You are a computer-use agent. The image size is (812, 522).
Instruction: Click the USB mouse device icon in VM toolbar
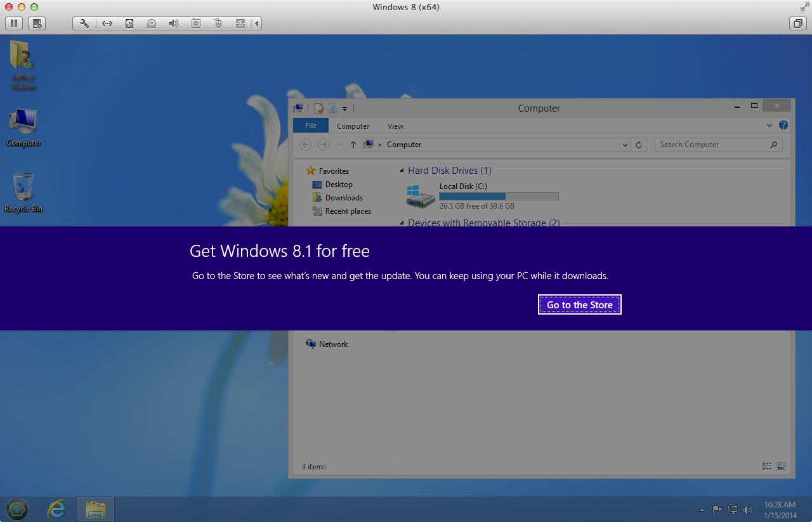click(x=218, y=23)
